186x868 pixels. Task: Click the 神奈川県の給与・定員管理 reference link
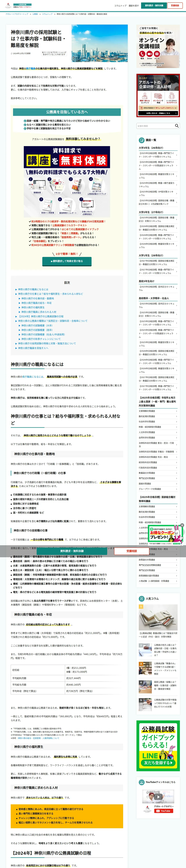pyautogui.click(x=39, y=738)
